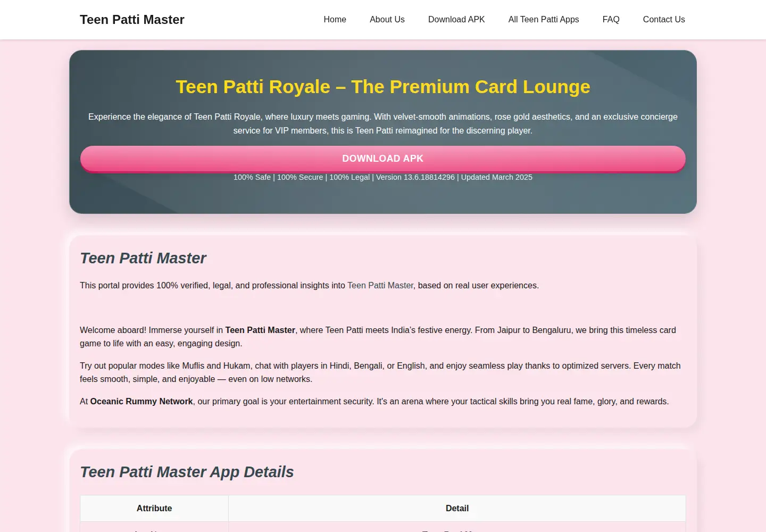The image size is (766, 532).
Task: Select Download APK in the navigation
Action: (x=456, y=20)
